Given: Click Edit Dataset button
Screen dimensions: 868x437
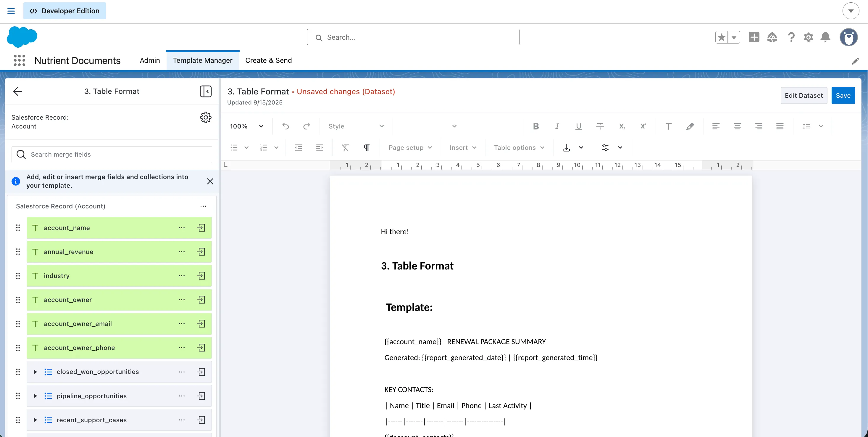Looking at the screenshot, I should 804,95.
